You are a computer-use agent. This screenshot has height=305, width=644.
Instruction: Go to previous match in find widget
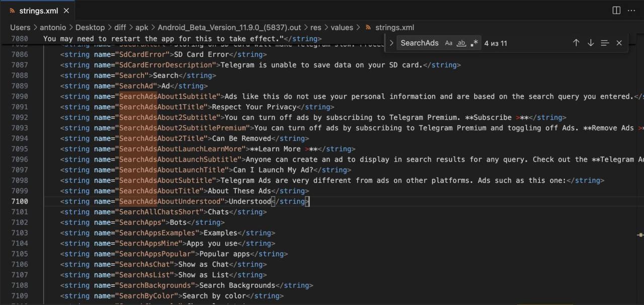[x=576, y=43]
